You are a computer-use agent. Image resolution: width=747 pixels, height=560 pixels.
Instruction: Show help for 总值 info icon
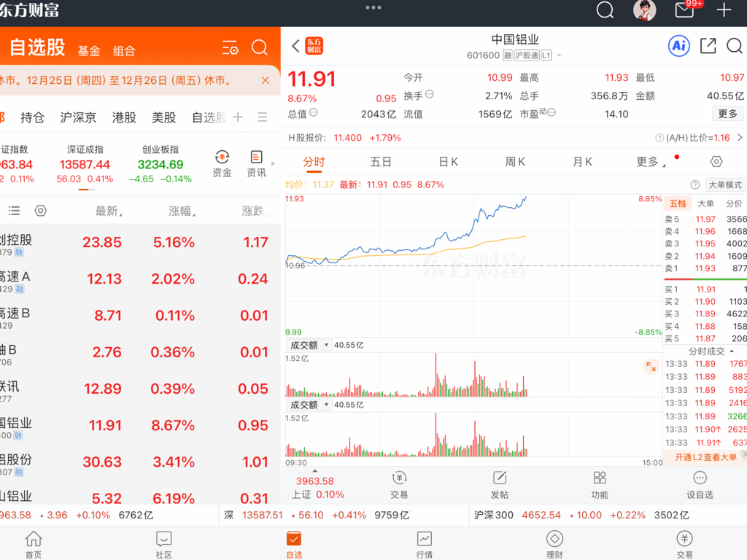pos(314,112)
